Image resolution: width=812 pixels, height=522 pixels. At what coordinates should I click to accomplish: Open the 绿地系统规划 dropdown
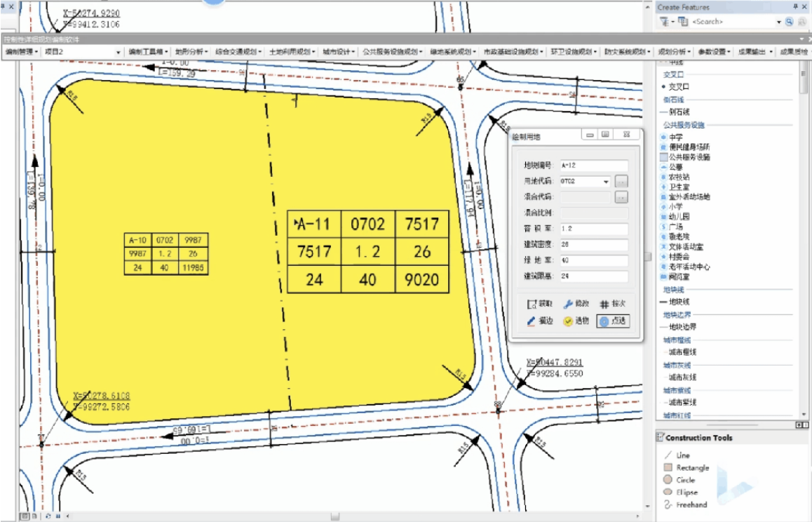click(453, 52)
